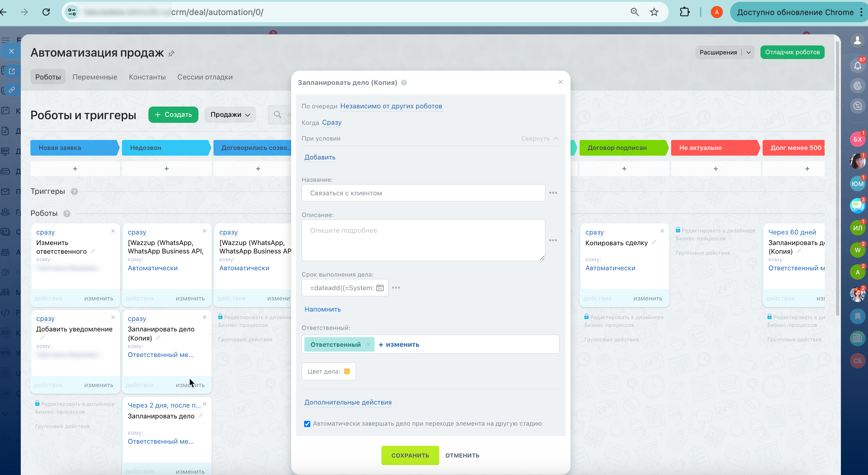Remove the Ответственный tag with its x

(x=368, y=344)
